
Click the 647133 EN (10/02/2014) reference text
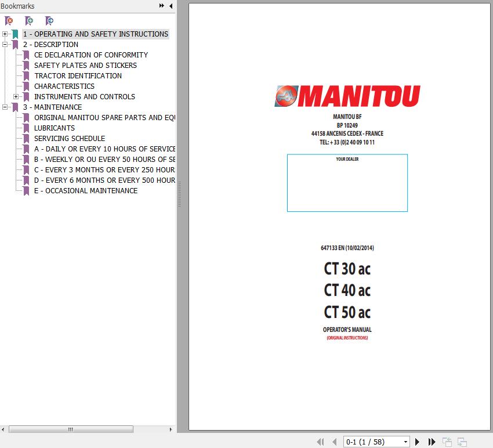tap(347, 248)
